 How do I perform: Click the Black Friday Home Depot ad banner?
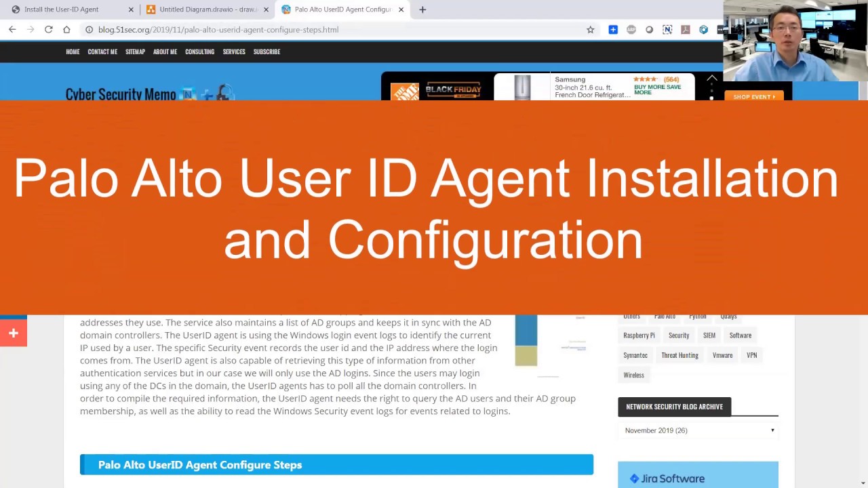(x=437, y=89)
